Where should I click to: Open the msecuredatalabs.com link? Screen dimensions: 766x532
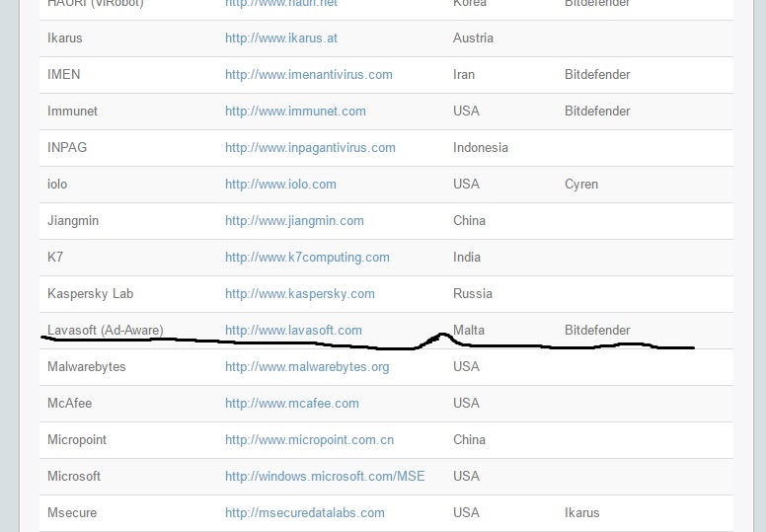click(x=304, y=513)
